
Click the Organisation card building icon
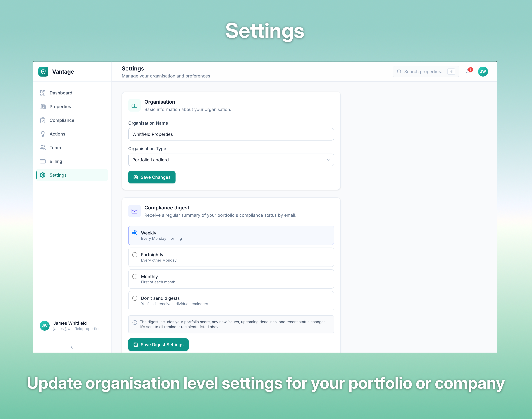click(134, 105)
